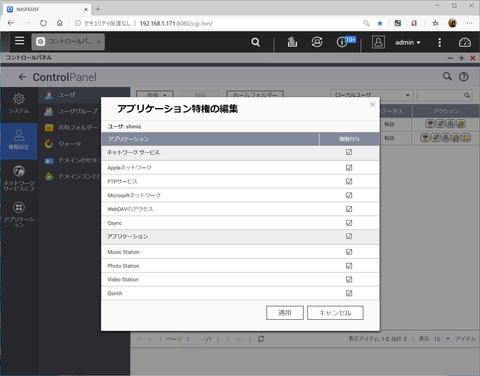Image resolution: width=480 pixels, height=376 pixels.
Task: Click the page refresh icon in pager
Action: (x=261, y=339)
